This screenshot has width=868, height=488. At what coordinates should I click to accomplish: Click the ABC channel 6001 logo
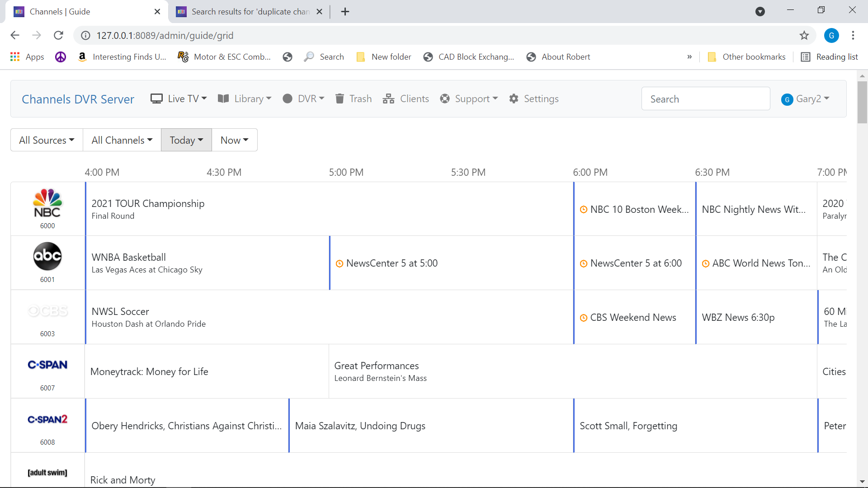point(47,256)
